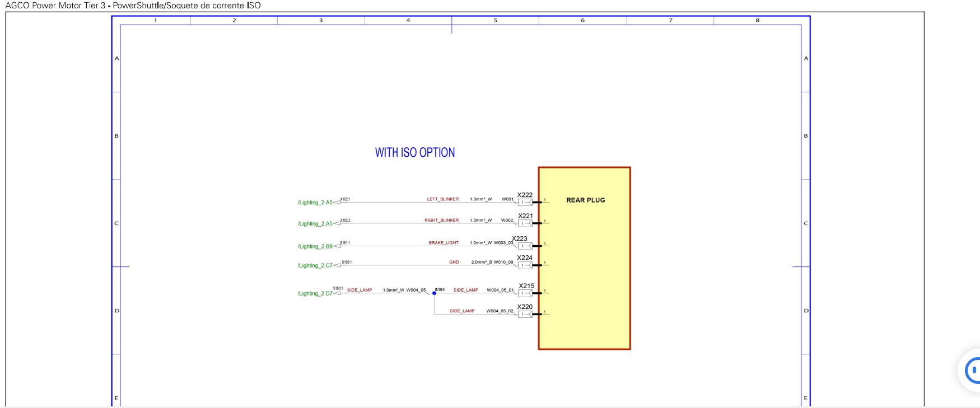The height and width of the screenshot is (408, 980).
Task: Open the /Lighting_2.C7 cross-reference
Action: coord(315,266)
